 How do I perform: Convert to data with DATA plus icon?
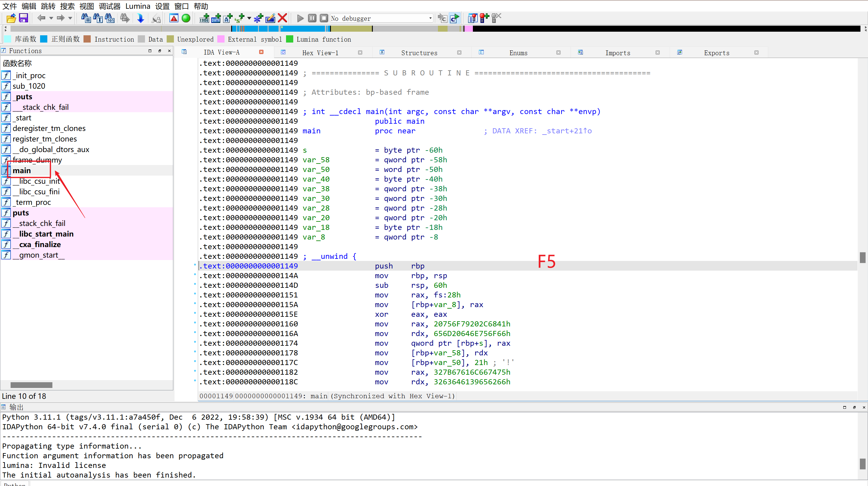click(x=216, y=18)
